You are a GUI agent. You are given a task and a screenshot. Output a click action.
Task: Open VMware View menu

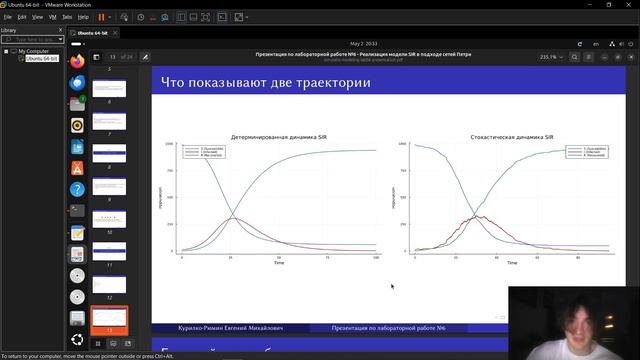pyautogui.click(x=37, y=17)
